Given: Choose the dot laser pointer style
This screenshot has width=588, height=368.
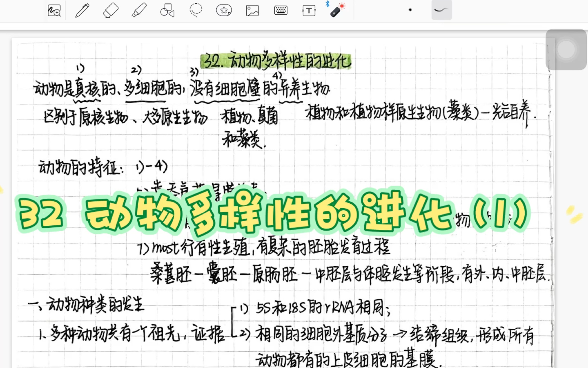Looking at the screenshot, I should coord(410,10).
